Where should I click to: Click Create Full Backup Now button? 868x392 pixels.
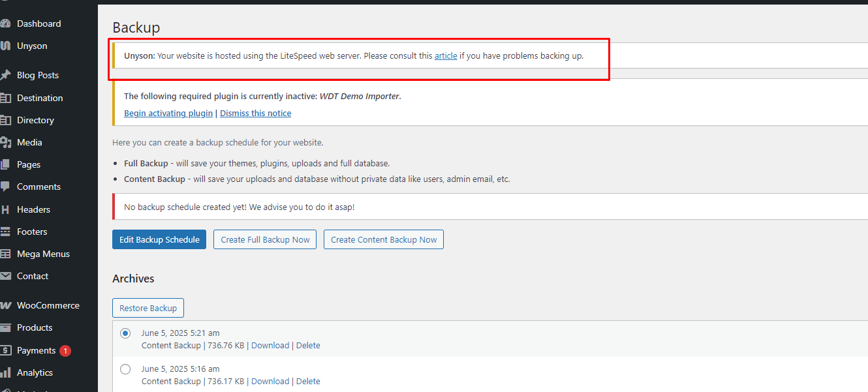point(265,239)
